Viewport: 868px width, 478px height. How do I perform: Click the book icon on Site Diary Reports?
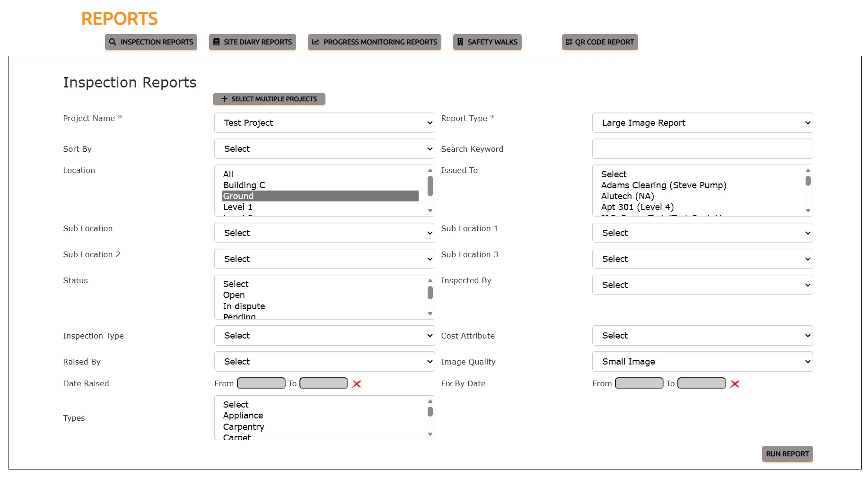pyautogui.click(x=217, y=42)
